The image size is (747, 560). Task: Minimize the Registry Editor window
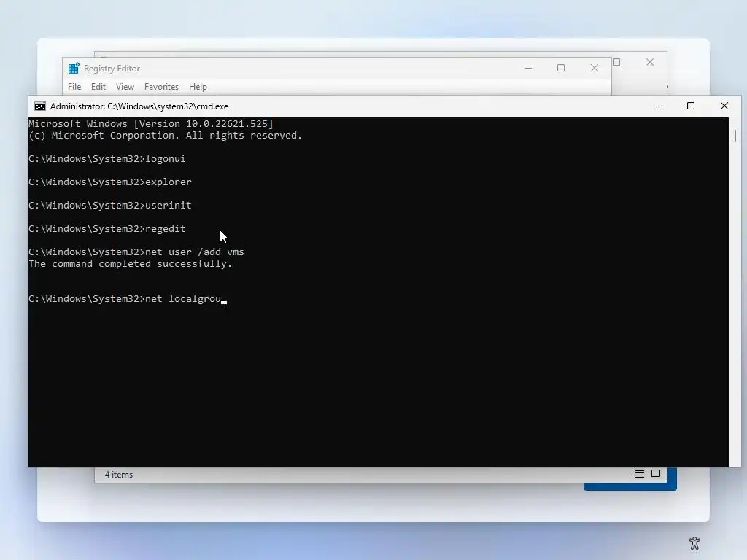click(x=528, y=68)
